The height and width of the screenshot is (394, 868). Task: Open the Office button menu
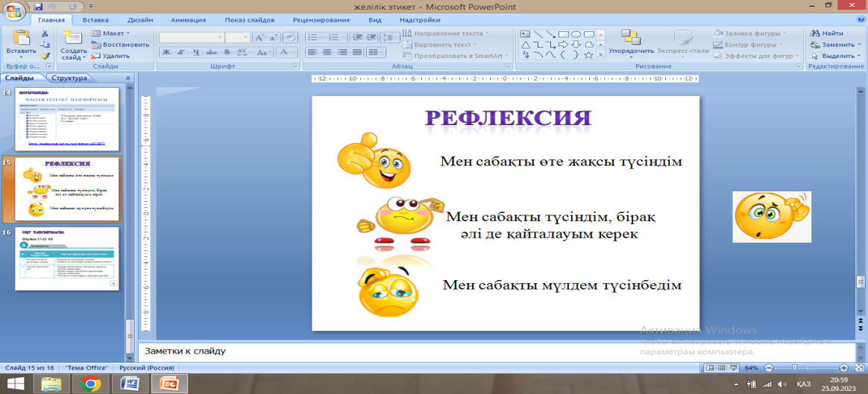coord(13,11)
